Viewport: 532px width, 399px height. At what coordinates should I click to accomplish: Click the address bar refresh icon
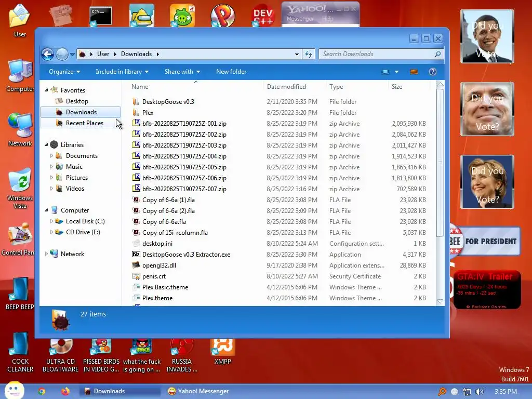309,54
